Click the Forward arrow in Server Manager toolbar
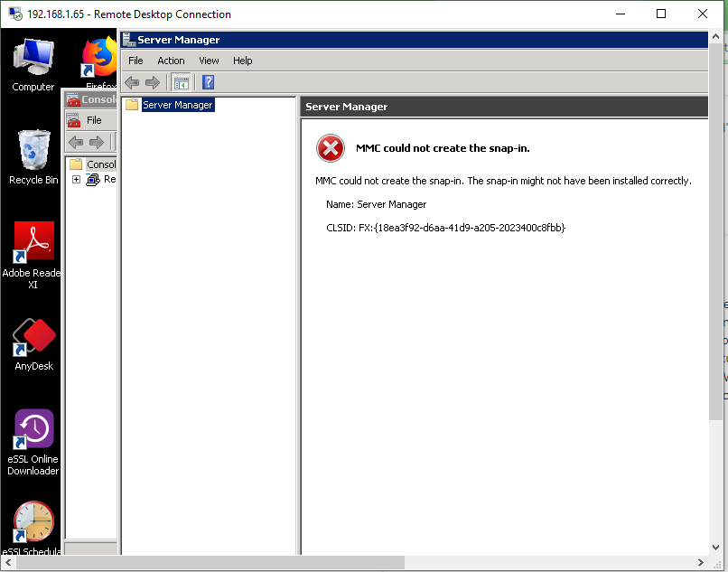This screenshot has height=572, width=728. click(x=153, y=83)
